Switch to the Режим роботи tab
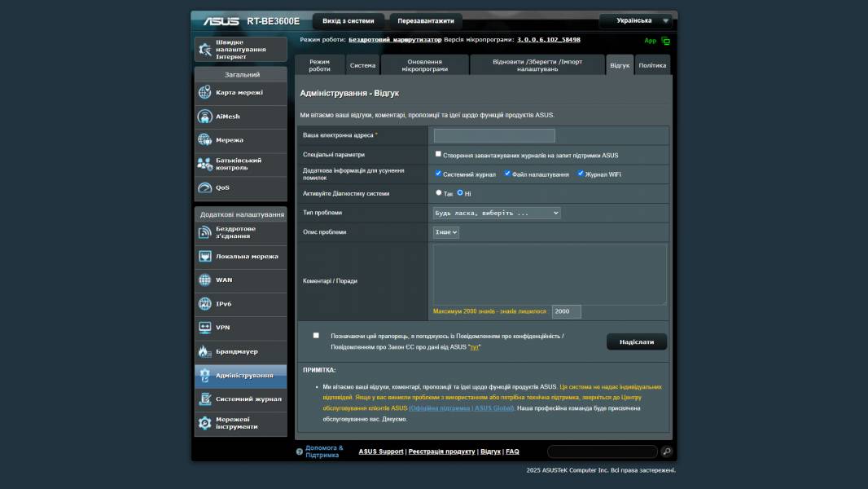This screenshot has height=489, width=868. [319, 65]
